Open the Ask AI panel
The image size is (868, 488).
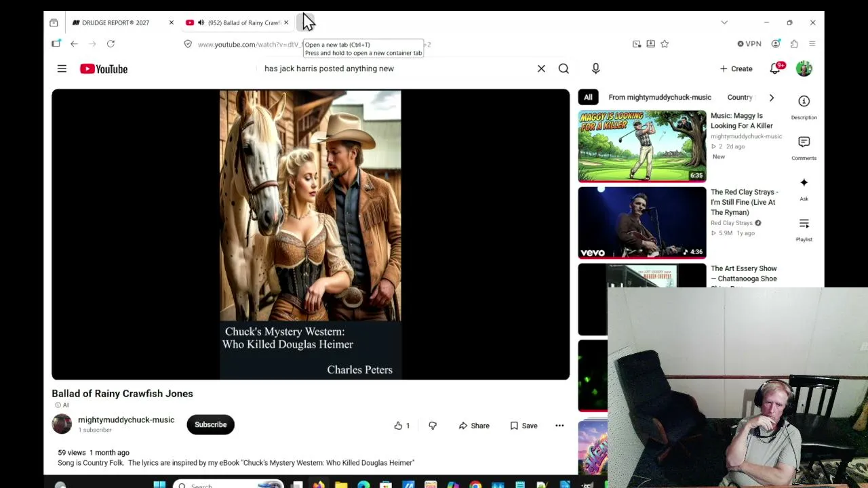coord(804,188)
